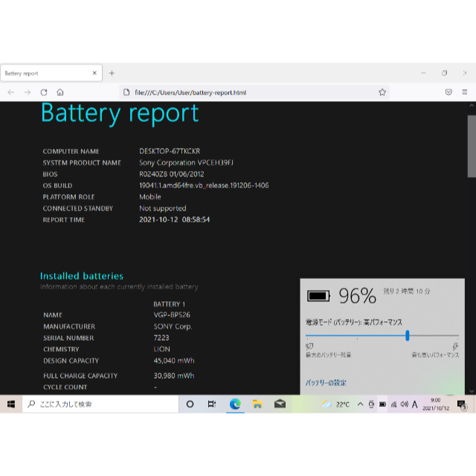Viewport: 476px width, 476px height.
Task: Open Cortana circle button
Action: point(190,404)
